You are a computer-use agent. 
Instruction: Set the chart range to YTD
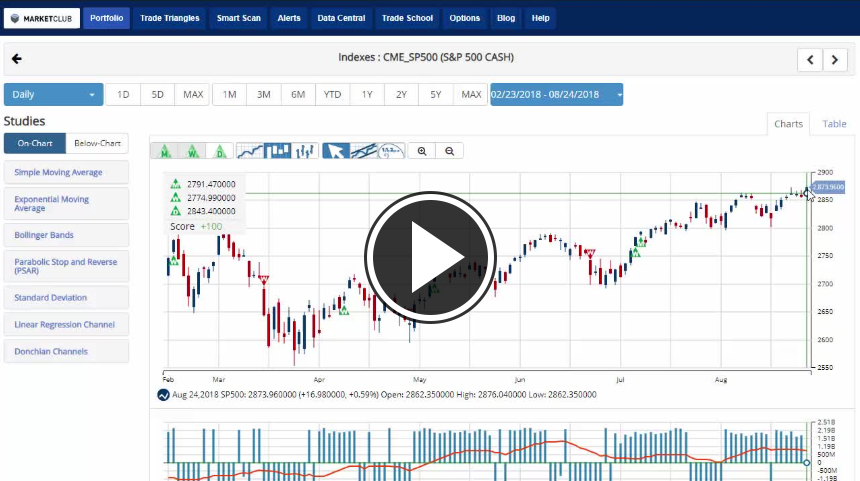coord(332,95)
